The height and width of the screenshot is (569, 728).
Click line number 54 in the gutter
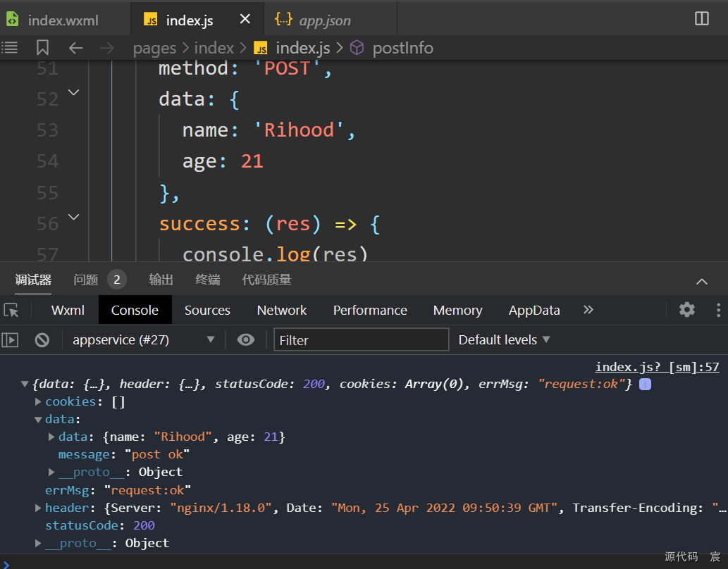click(x=48, y=161)
